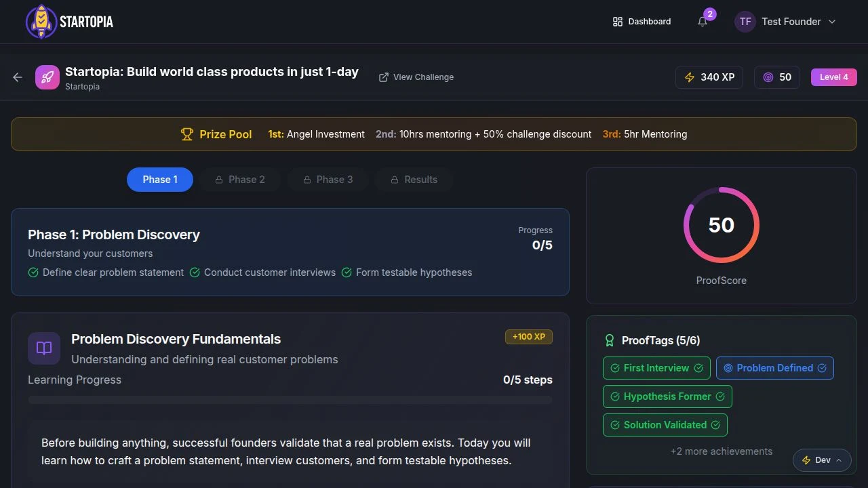Screen dimensions: 868x488
Task: Click the pink rocket challenge icon
Action: 47,77
